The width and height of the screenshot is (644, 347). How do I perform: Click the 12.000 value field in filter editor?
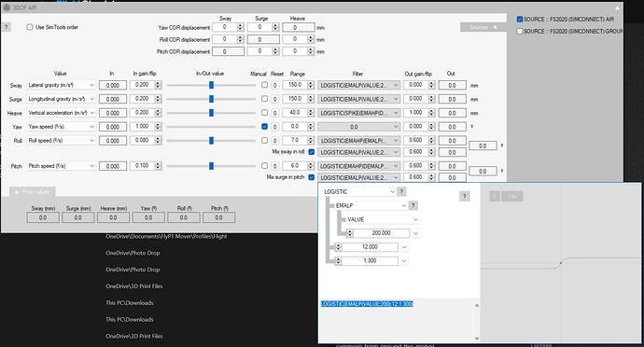click(370, 247)
